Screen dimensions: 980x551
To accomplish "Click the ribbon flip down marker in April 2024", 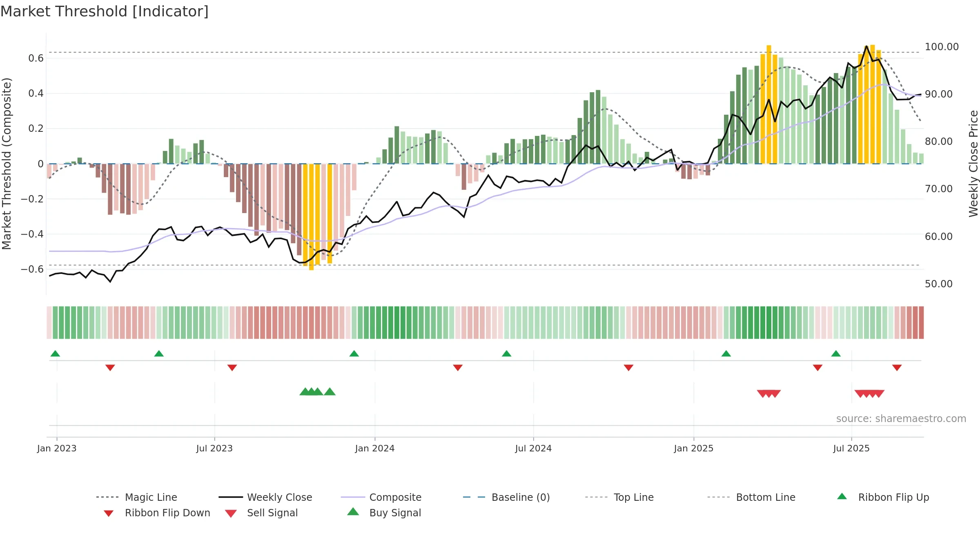I will tap(458, 368).
